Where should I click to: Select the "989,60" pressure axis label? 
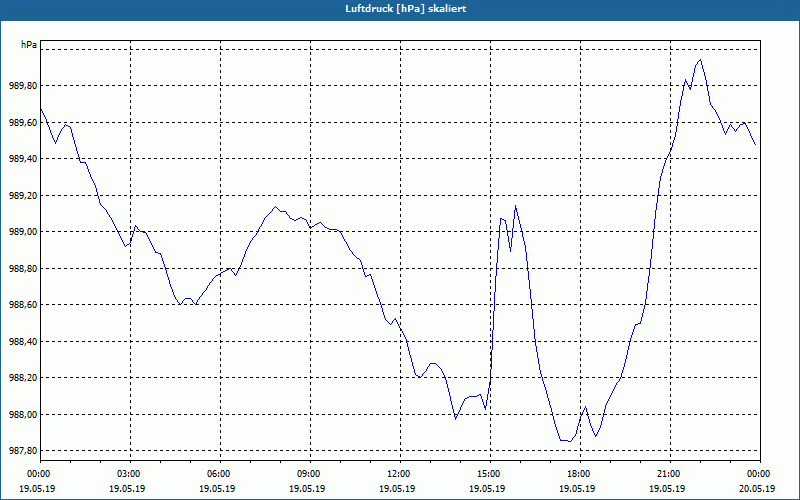tap(23, 122)
